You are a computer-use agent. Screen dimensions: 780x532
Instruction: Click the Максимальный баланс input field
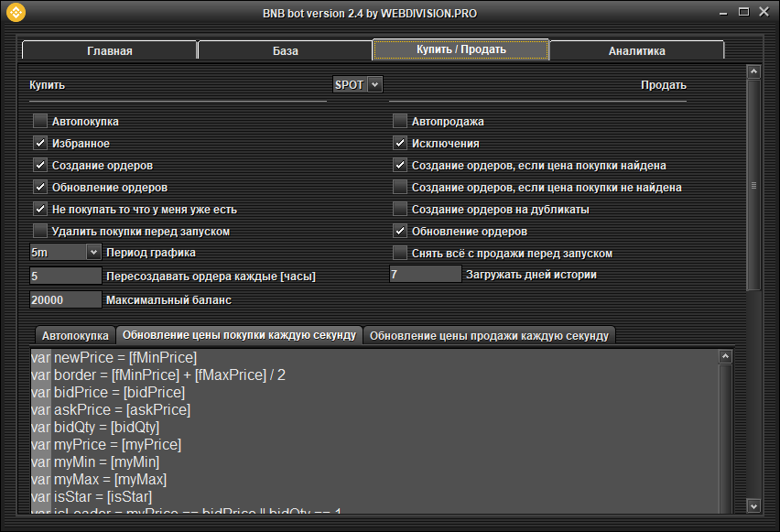[65, 300]
